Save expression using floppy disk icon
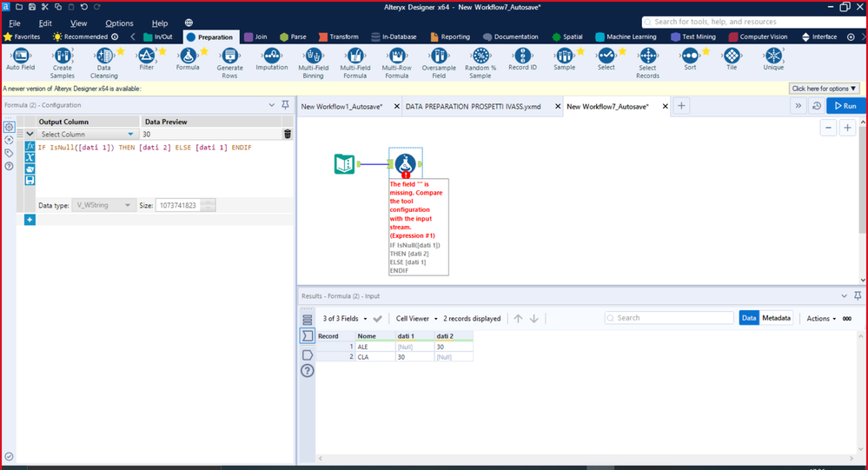The image size is (868, 470). [x=30, y=181]
